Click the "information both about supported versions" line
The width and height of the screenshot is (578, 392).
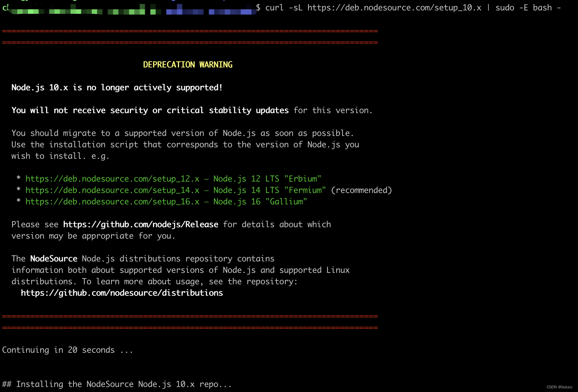pos(181,270)
